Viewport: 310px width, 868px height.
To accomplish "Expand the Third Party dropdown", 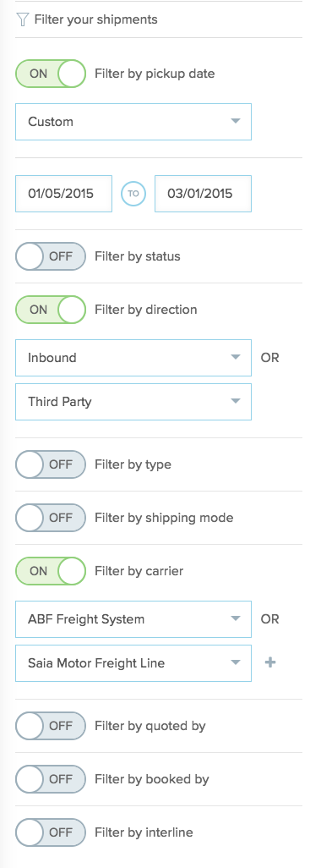I will click(x=133, y=401).
